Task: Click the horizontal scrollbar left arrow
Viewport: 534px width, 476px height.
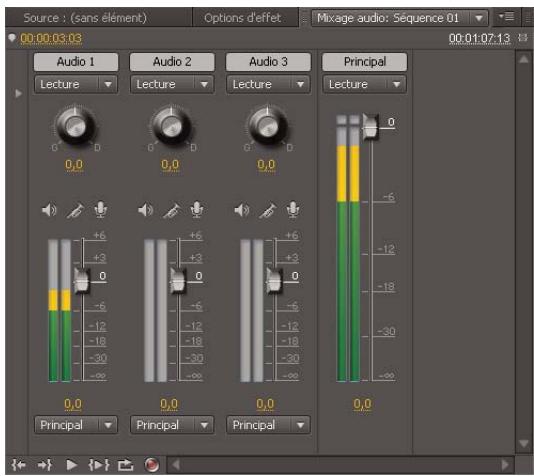Action: tap(176, 464)
